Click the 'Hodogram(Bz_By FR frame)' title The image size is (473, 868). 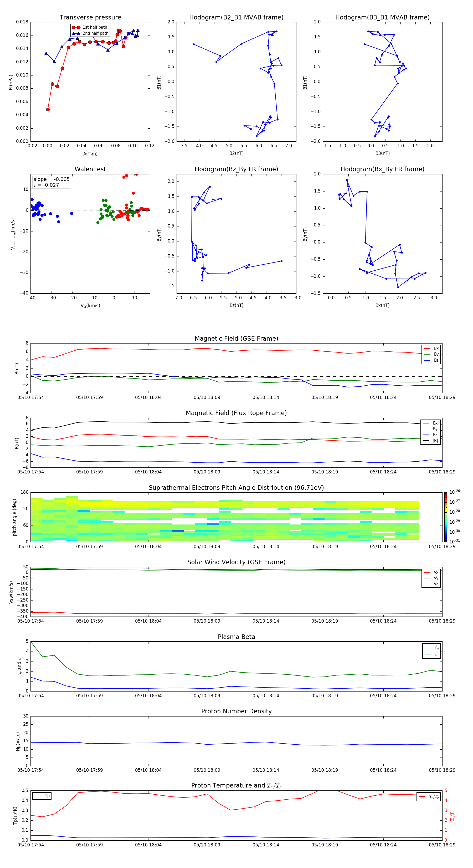236,169
